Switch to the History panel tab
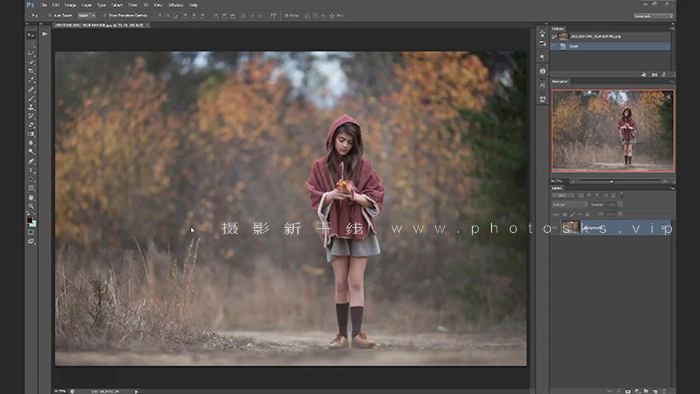The height and width of the screenshot is (394, 700). coord(558,29)
